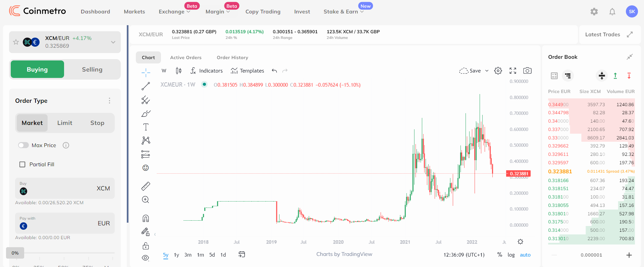
Task: Go to Markets page
Action: [135, 11]
